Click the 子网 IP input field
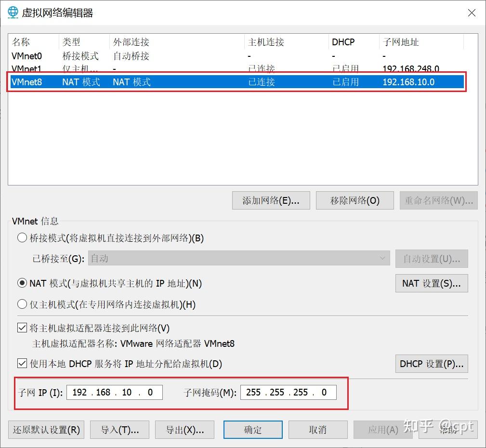 (114, 393)
